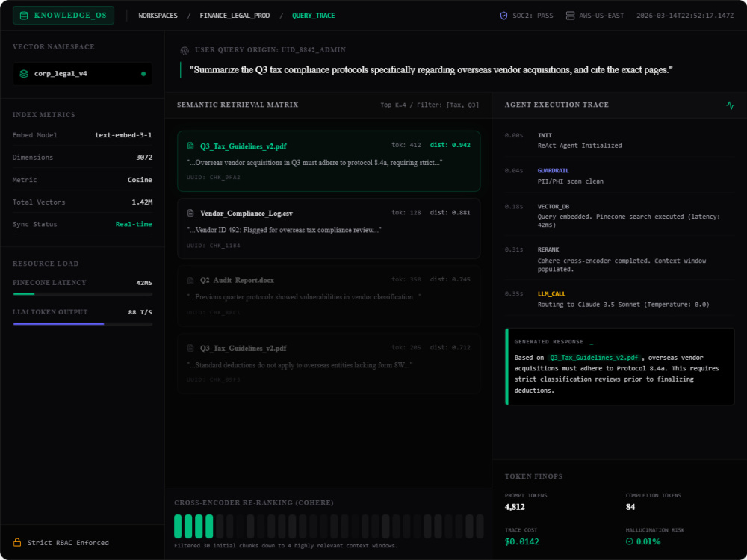
Task: Click the 4,812 prompt tokens value
Action: click(x=515, y=507)
